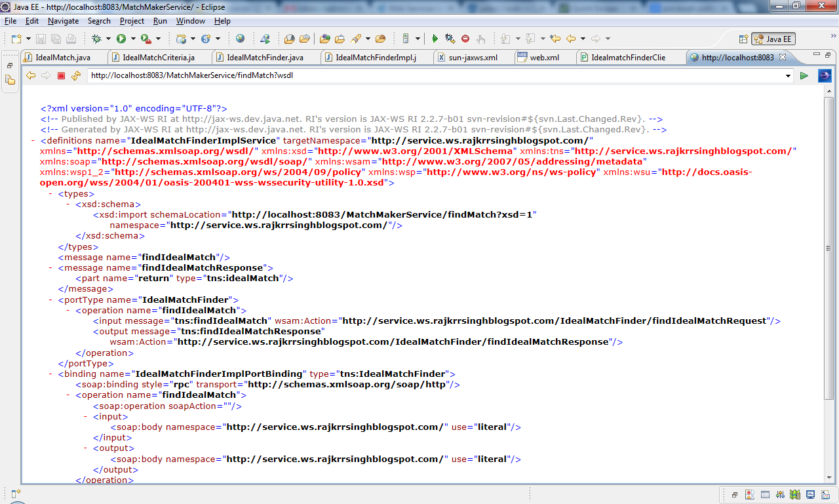The image size is (839, 504).
Task: Click the Search toolbar icon
Action: click(x=99, y=20)
